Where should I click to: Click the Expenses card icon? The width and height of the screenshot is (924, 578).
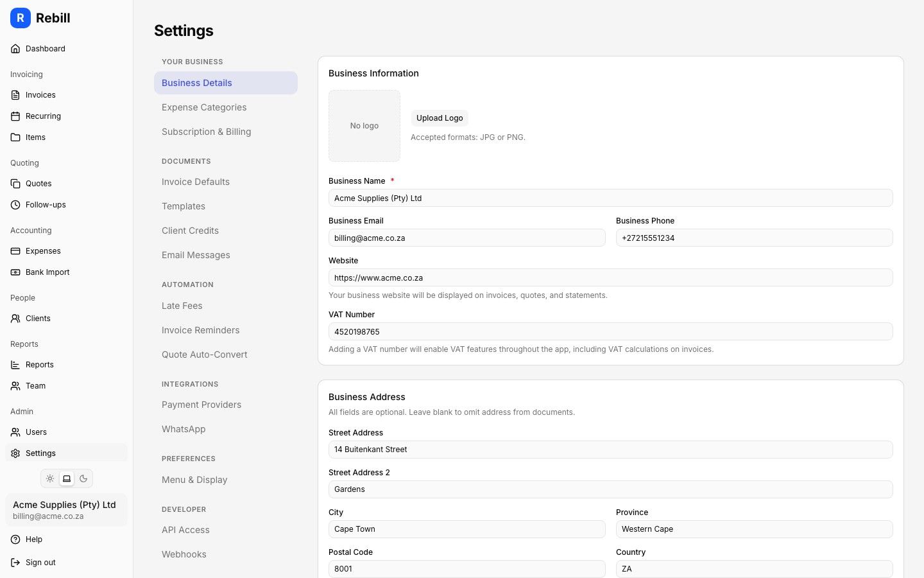coord(15,251)
